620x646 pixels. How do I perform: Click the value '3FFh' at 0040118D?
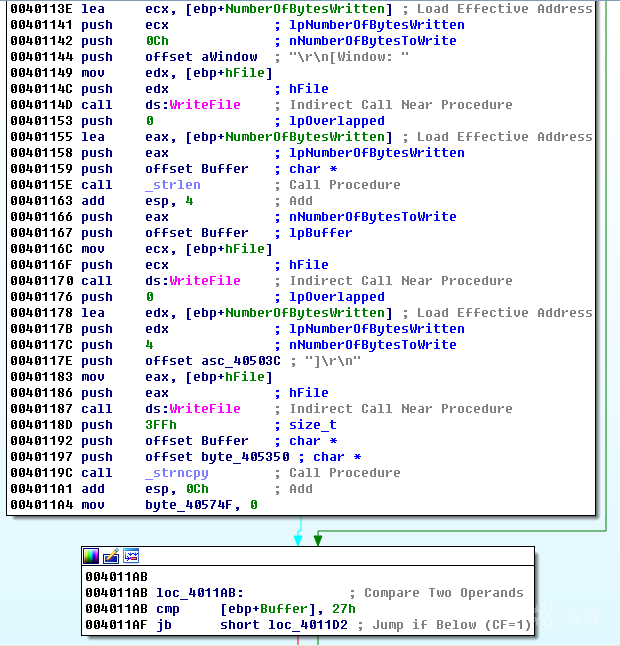coord(161,425)
